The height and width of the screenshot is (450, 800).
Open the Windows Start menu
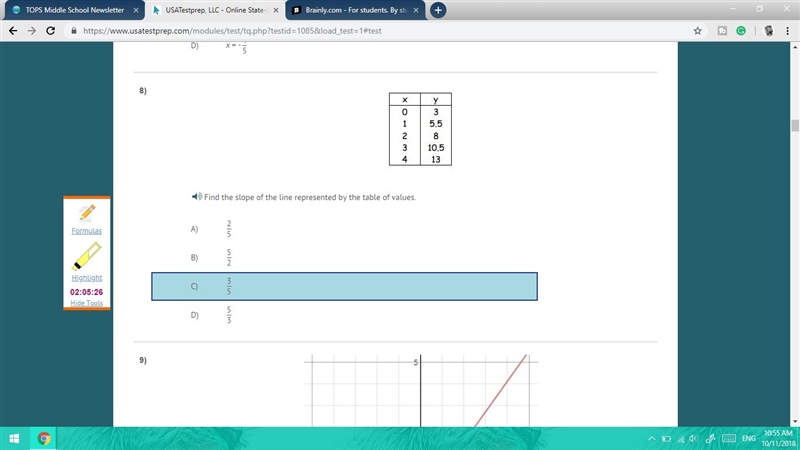point(14,438)
